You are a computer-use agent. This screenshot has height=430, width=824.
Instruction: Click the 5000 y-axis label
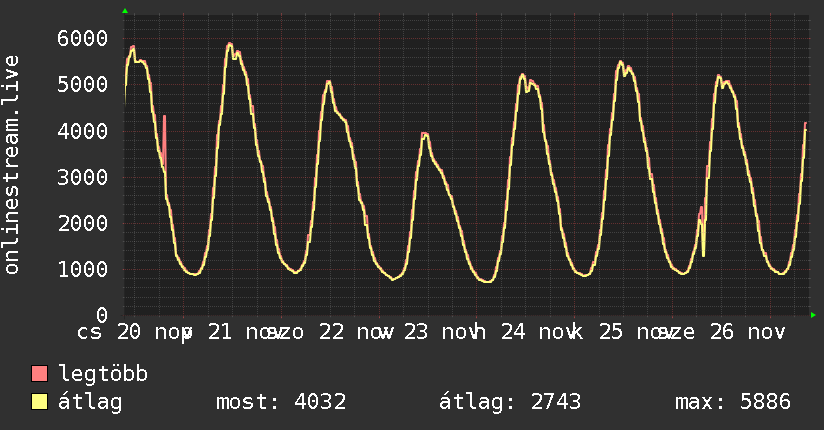point(83,84)
